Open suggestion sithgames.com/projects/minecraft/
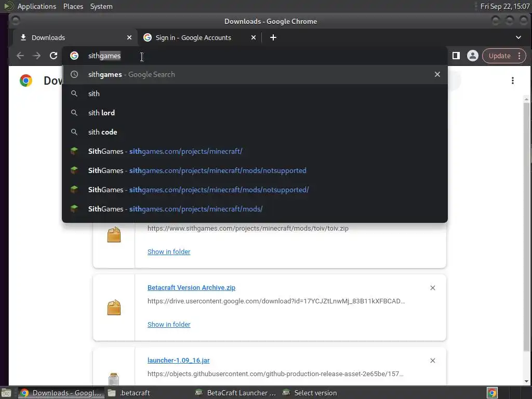This screenshot has height=399, width=532. [255, 151]
